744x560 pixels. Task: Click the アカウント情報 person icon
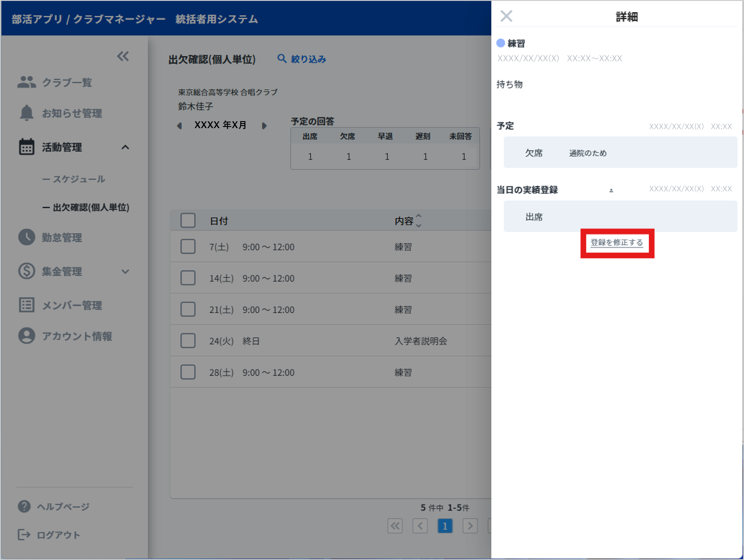tap(27, 336)
